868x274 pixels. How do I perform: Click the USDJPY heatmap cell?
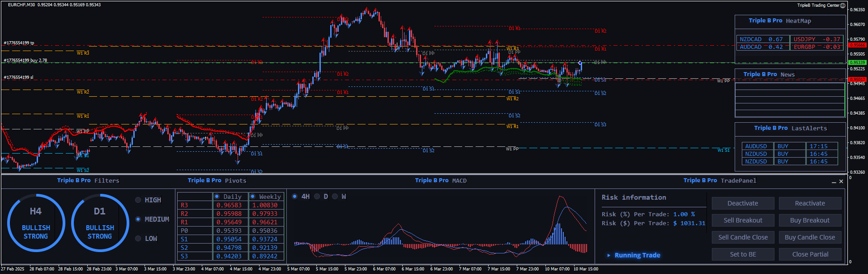[816, 39]
